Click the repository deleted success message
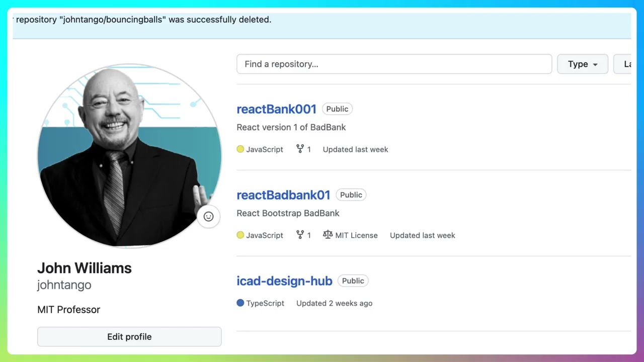 (x=143, y=20)
